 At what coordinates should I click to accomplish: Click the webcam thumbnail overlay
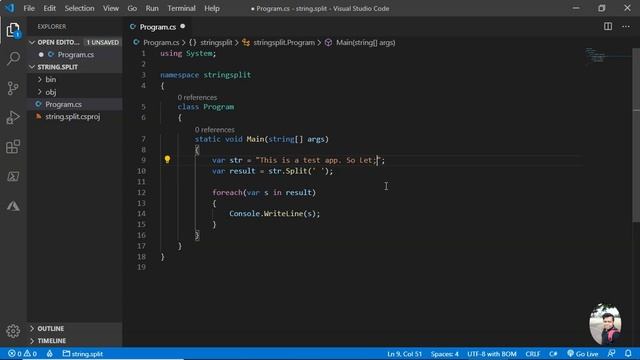(605, 324)
